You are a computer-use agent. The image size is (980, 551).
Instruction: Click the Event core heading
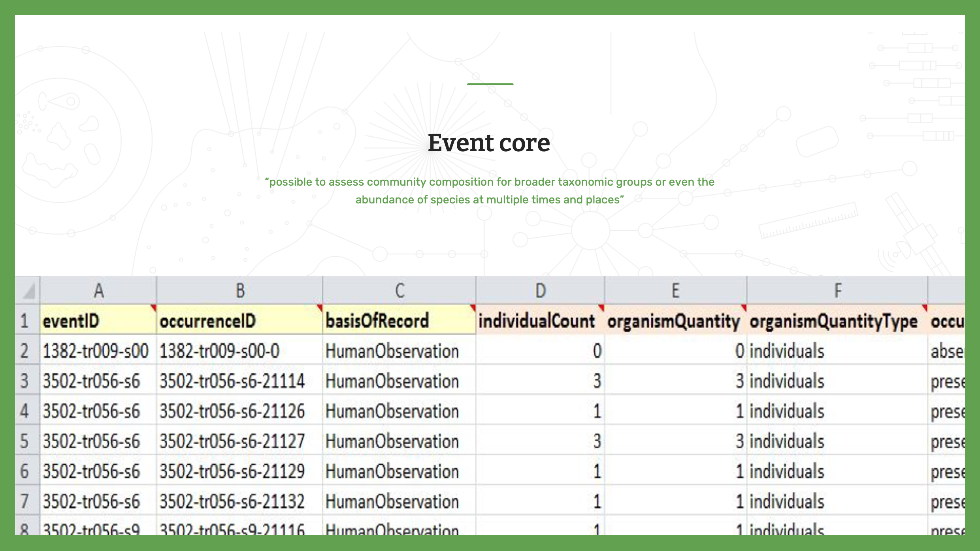(x=489, y=143)
